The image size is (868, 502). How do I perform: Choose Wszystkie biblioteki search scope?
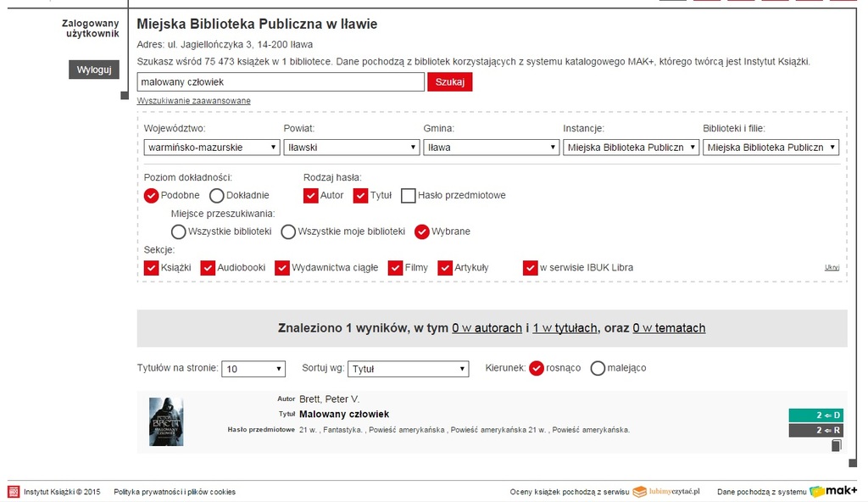pyautogui.click(x=178, y=231)
